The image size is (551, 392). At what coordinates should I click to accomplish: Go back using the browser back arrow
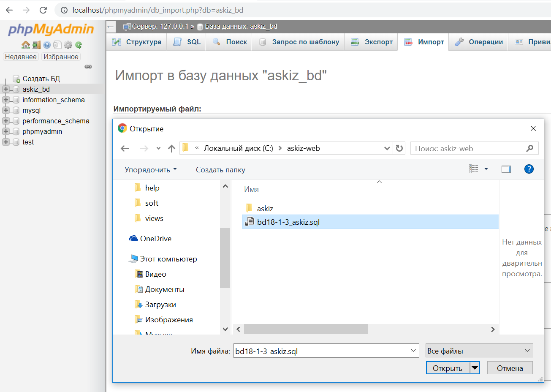9,10
